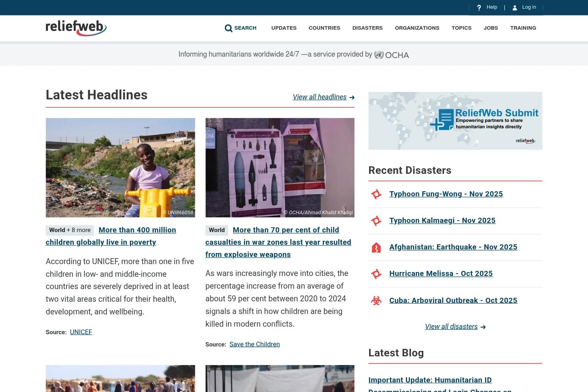Open the Countries menu item
The height and width of the screenshot is (392, 588).
[x=324, y=28]
